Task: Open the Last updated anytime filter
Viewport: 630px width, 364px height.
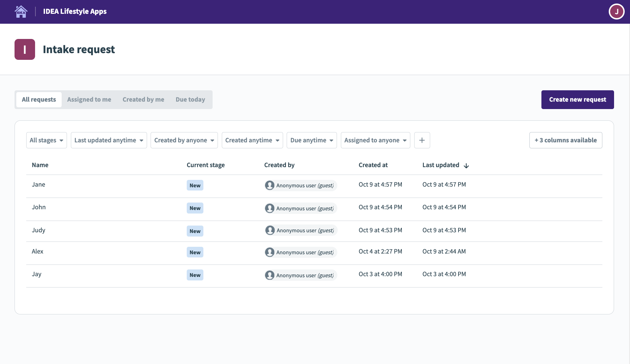Action: [108, 140]
